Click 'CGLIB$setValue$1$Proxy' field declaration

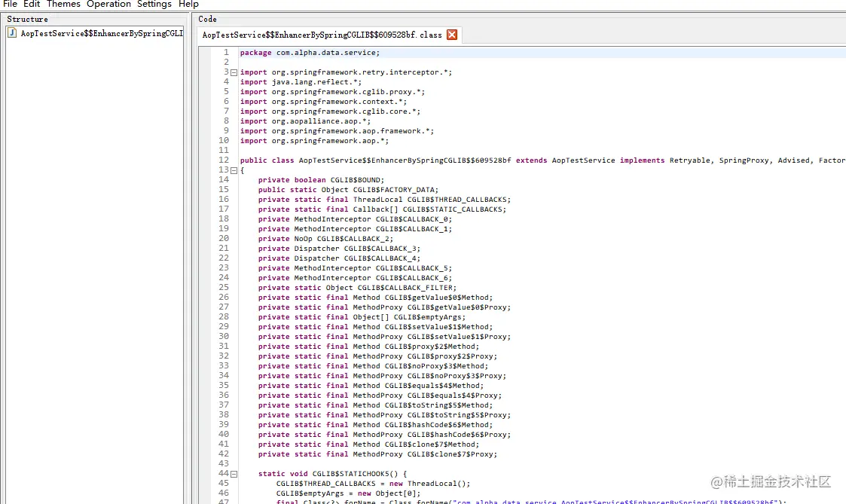click(384, 336)
